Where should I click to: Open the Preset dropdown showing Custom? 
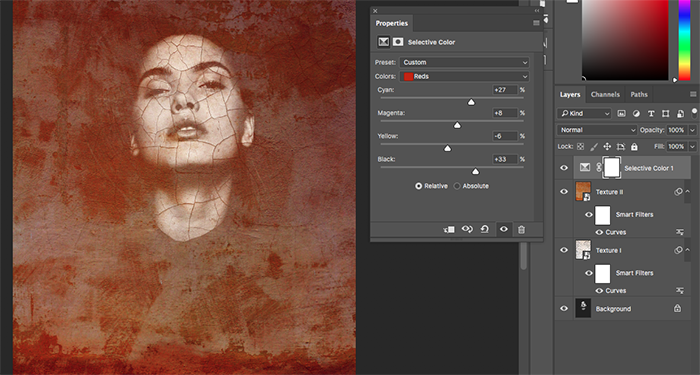tap(464, 62)
